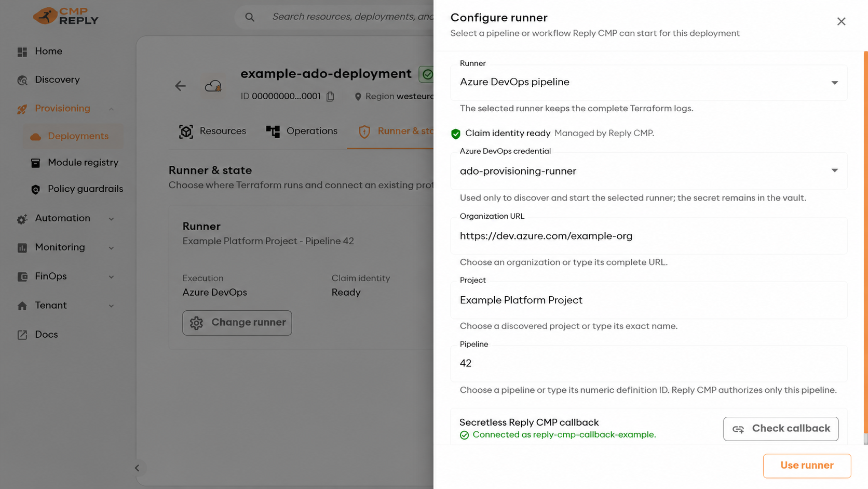Click the green status badge beside the deployment name
The height and width of the screenshot is (489, 868).
click(x=427, y=74)
